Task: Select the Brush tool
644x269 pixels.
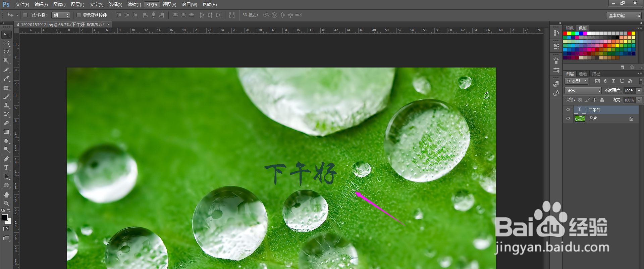Action: click(6, 97)
